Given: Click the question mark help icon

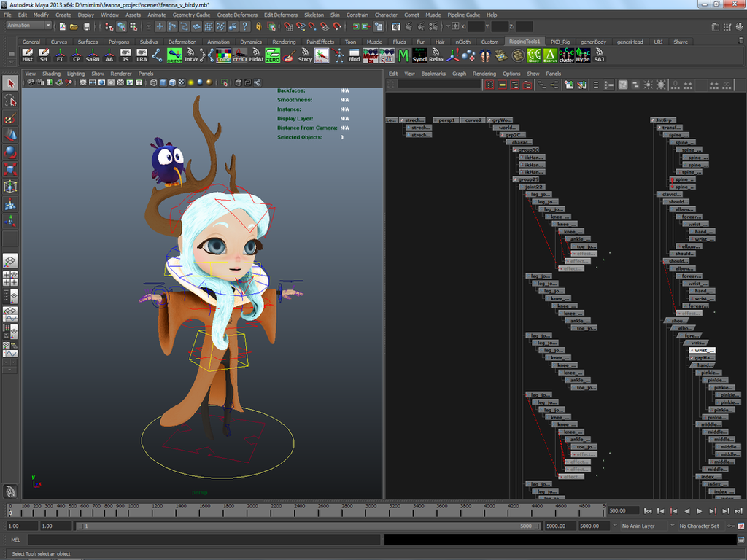Looking at the screenshot, I should point(245,27).
